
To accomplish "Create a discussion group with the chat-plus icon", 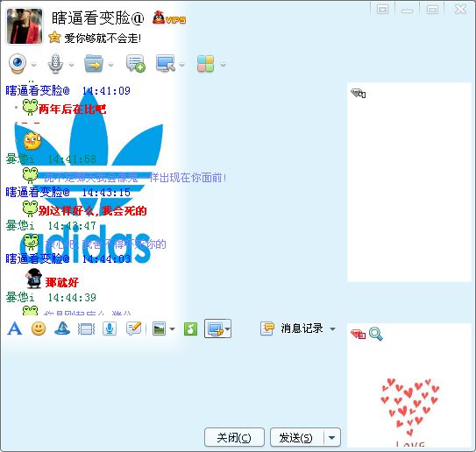I will coord(135,63).
